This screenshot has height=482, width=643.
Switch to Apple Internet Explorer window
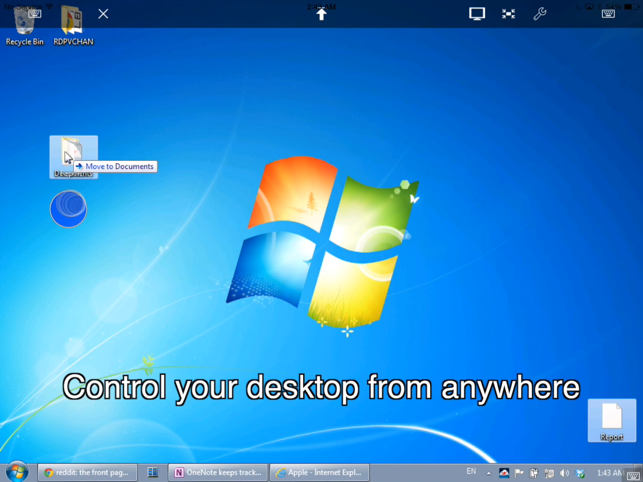tap(319, 473)
